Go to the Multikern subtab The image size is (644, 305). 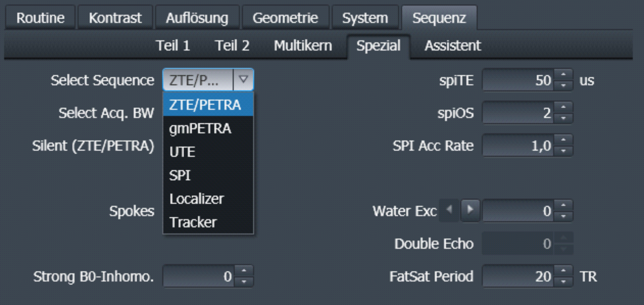point(303,46)
